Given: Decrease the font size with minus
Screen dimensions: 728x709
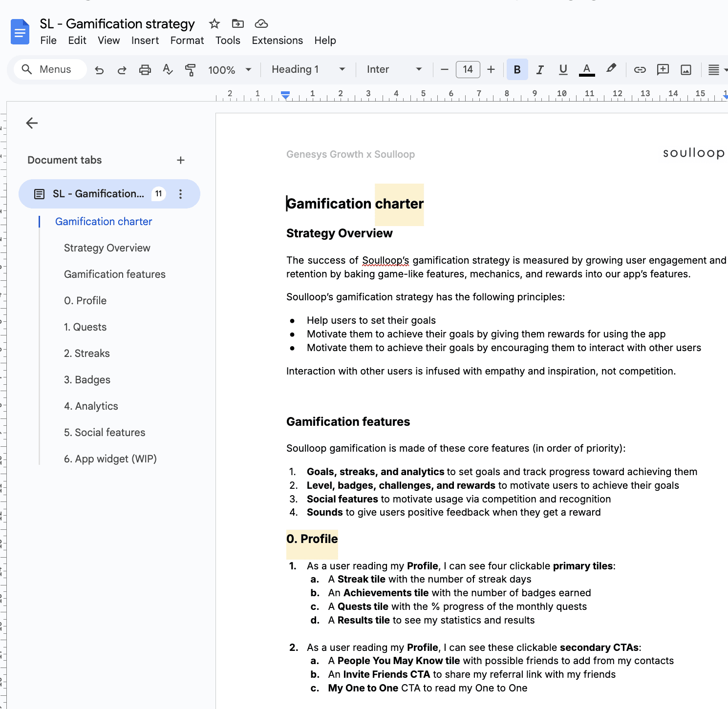Looking at the screenshot, I should (x=445, y=69).
